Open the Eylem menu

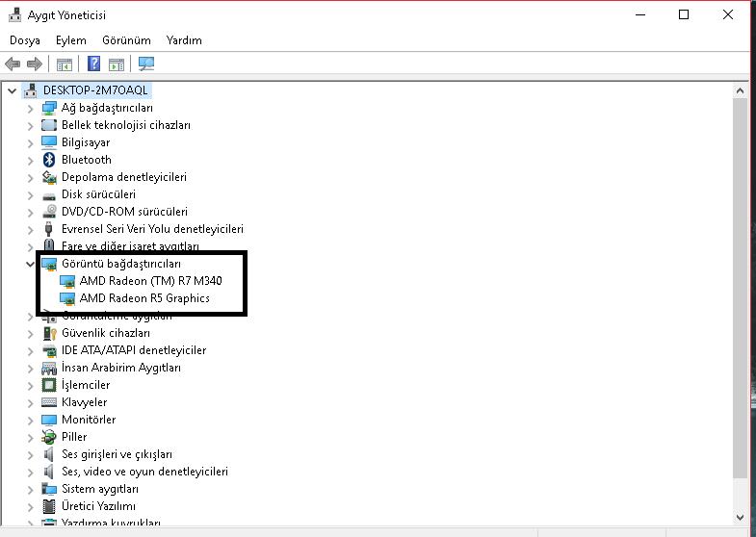(70, 40)
